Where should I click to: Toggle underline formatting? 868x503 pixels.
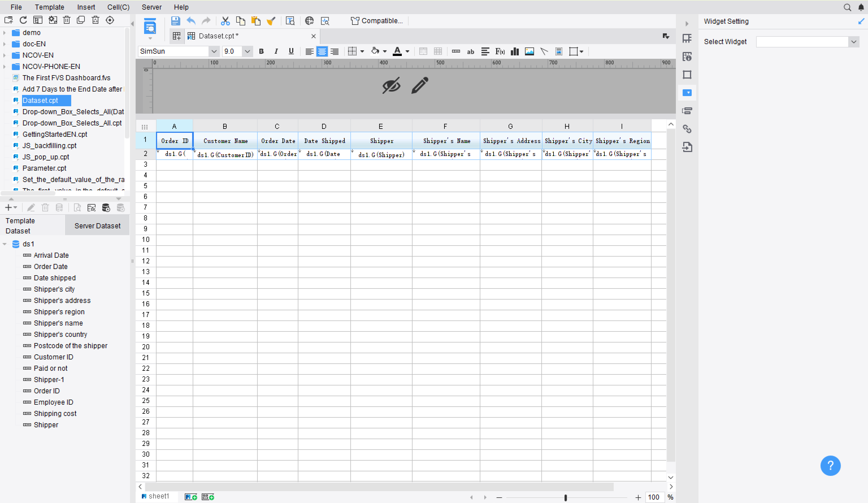pos(291,51)
